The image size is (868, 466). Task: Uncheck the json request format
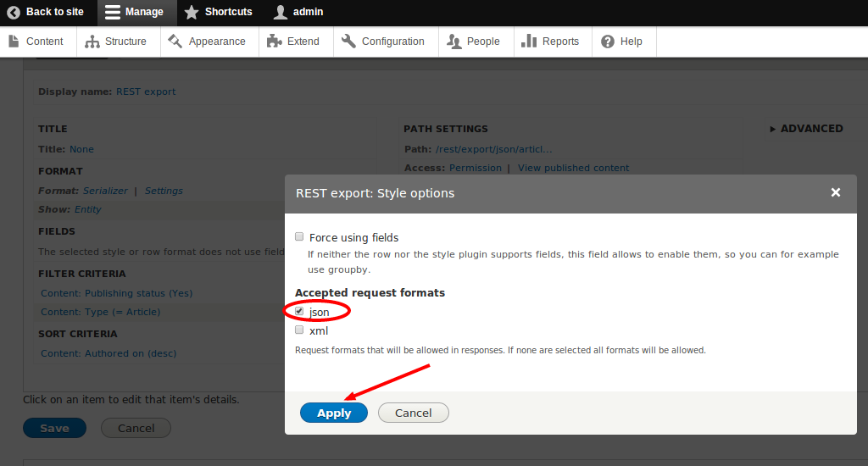click(299, 311)
